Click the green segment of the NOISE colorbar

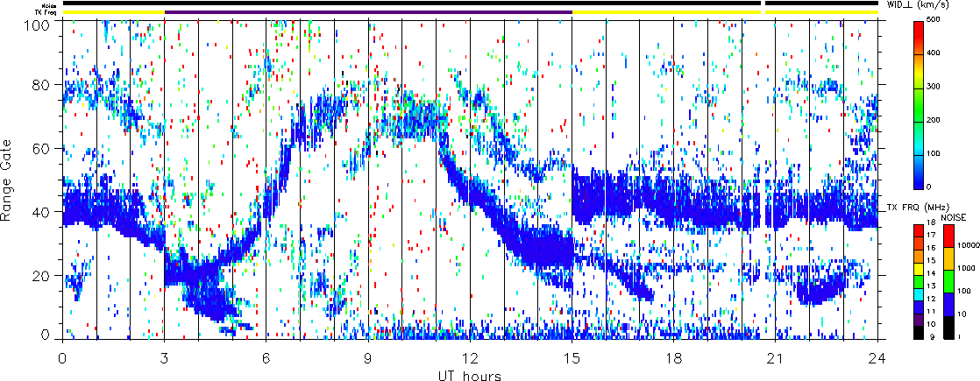[x=948, y=282]
